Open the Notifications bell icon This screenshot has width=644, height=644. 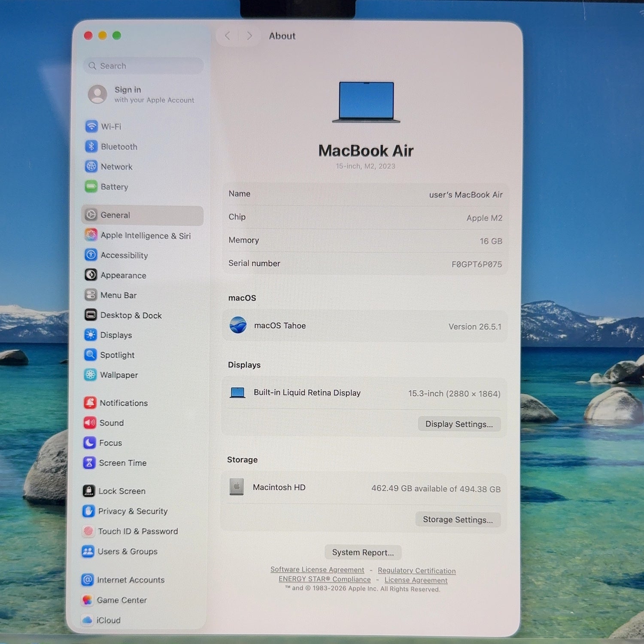click(90, 403)
